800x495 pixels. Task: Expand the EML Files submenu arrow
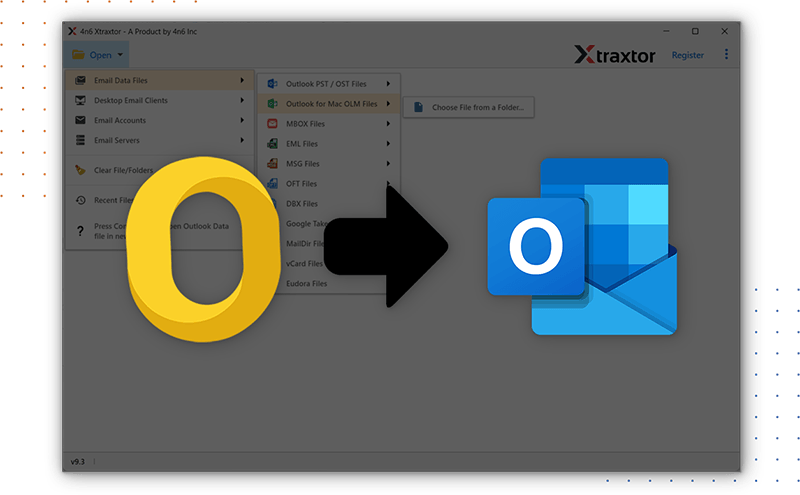tap(388, 143)
